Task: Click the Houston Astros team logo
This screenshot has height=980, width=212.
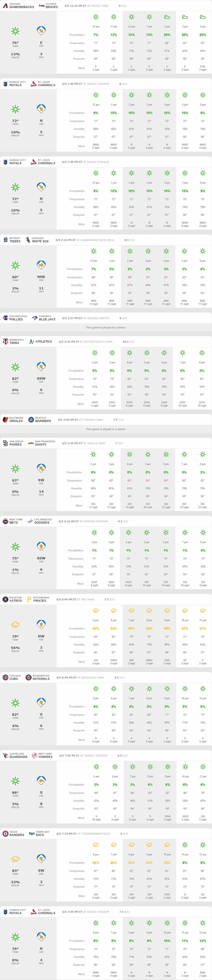Action: (x=5, y=599)
